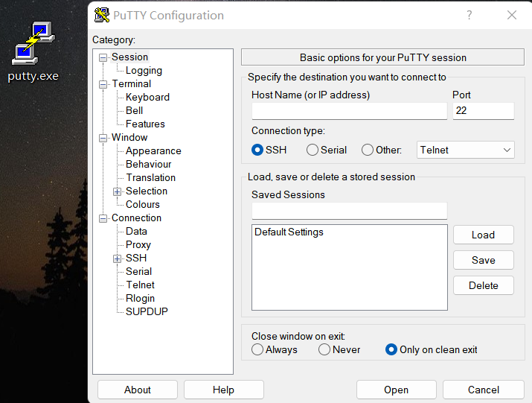Focus the Host Name input field
Screen dimensions: 532x403
tap(350, 111)
